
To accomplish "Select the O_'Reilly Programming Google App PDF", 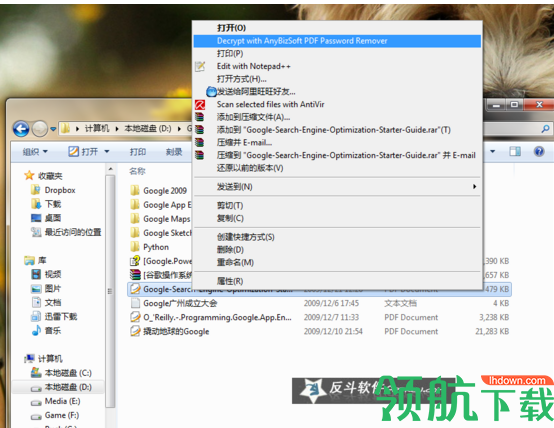I will [211, 317].
